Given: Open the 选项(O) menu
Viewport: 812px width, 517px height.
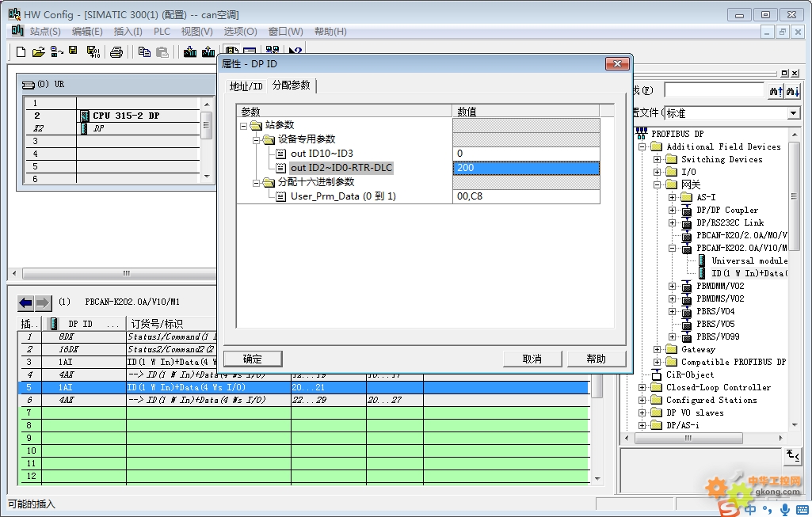Looking at the screenshot, I should [240, 32].
